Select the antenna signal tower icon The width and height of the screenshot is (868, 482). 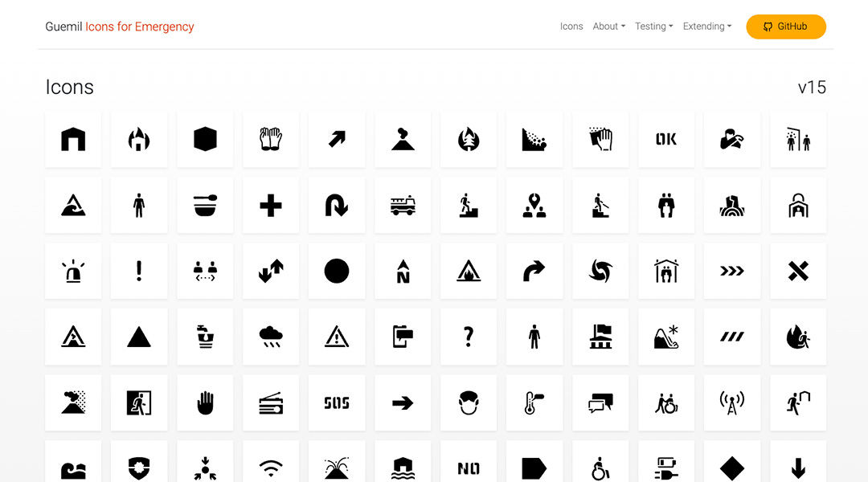click(732, 403)
